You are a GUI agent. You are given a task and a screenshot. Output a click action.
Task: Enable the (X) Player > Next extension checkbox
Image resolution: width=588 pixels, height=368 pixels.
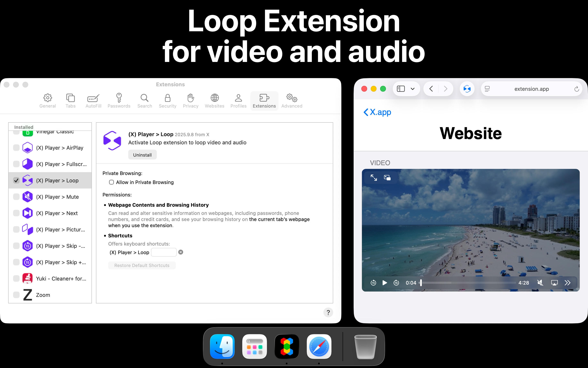[x=16, y=213]
